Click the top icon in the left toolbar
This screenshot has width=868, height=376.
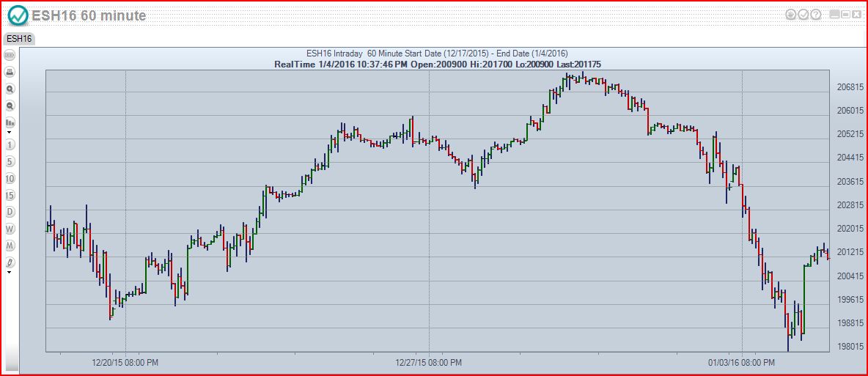pos(10,55)
